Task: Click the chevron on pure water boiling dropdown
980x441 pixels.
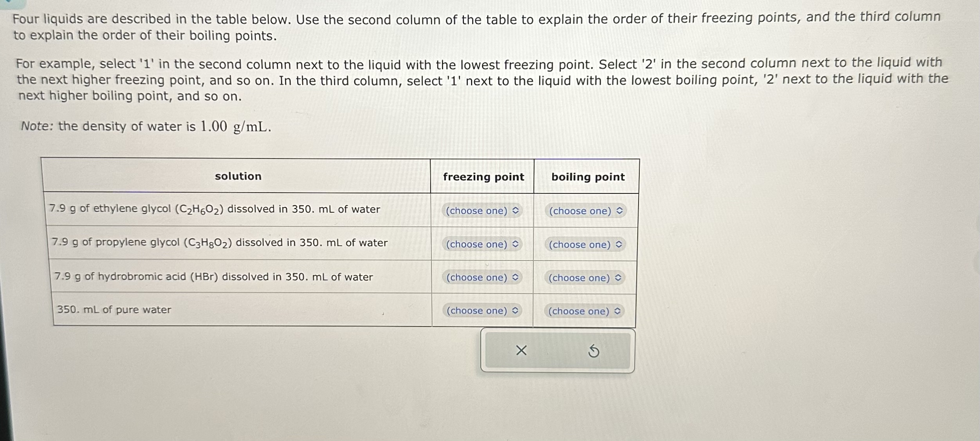Action: pyautogui.click(x=619, y=311)
